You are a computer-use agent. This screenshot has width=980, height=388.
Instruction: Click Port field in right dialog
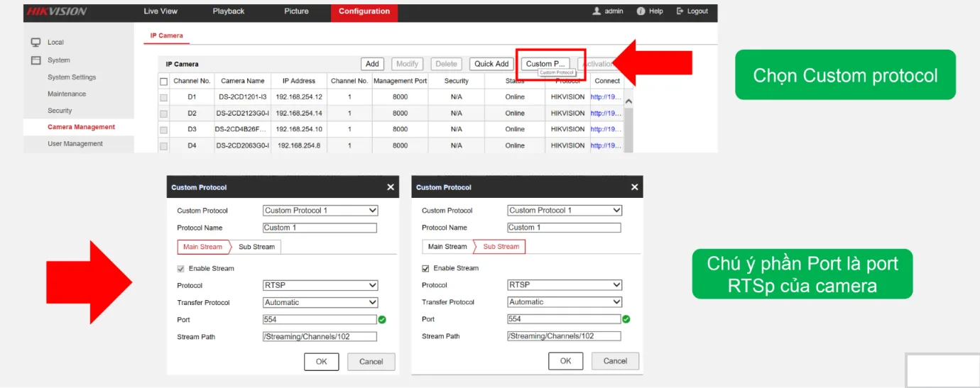(x=564, y=319)
